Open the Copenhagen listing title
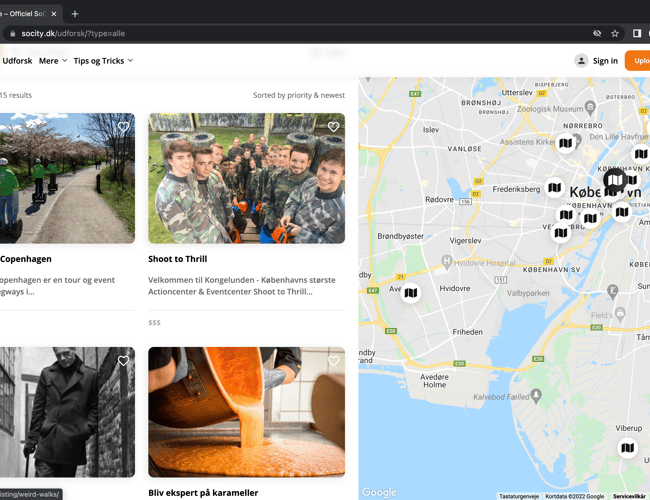Viewport: 650px width, 500px height. pyautogui.click(x=26, y=259)
